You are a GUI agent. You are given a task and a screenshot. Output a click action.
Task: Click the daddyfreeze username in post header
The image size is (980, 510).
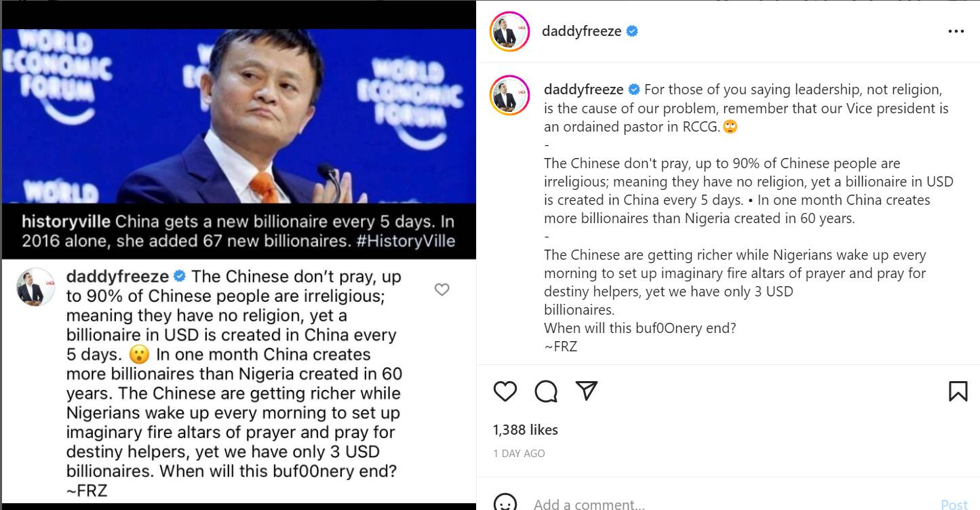(x=581, y=31)
